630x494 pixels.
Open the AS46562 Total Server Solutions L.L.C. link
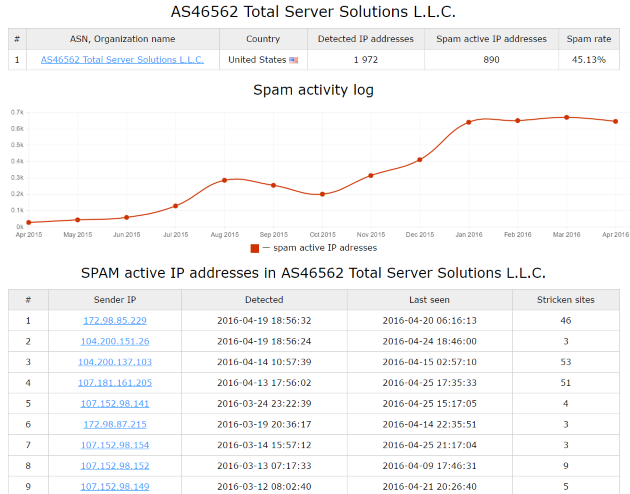point(122,60)
